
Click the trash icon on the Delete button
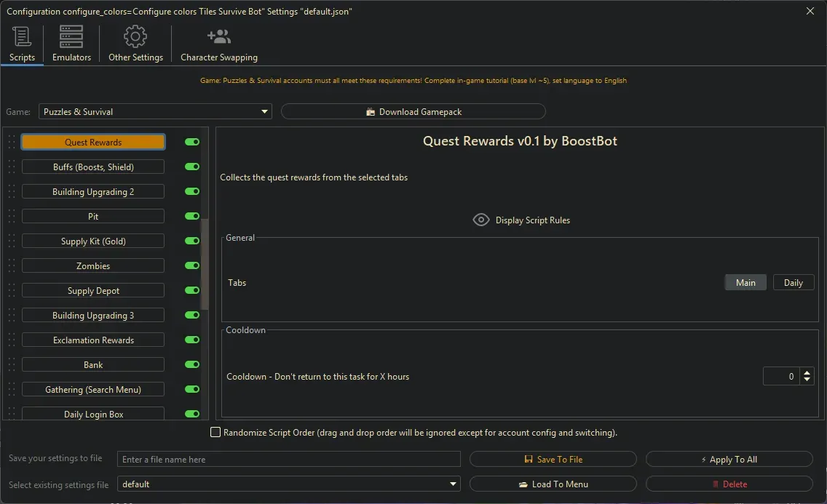pyautogui.click(x=716, y=484)
